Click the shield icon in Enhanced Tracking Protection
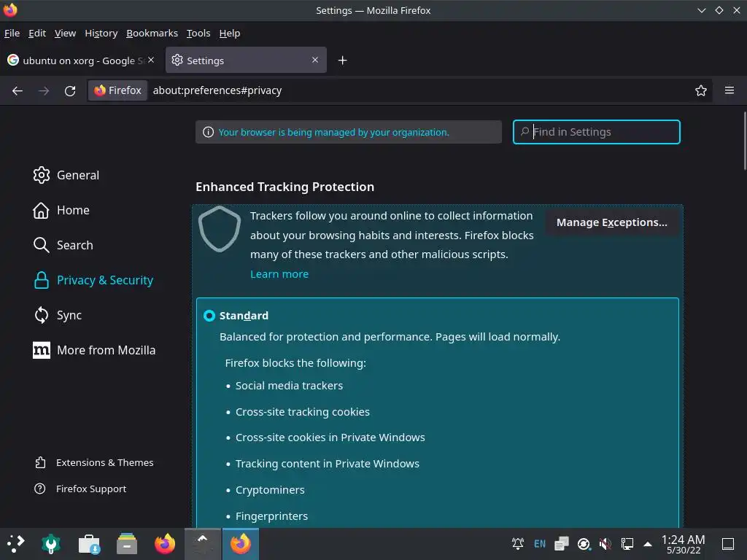Viewport: 747px width, 560px height. [219, 229]
